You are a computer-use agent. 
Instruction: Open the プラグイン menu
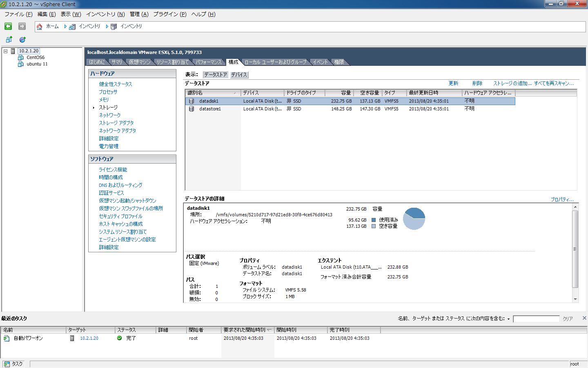(170, 14)
